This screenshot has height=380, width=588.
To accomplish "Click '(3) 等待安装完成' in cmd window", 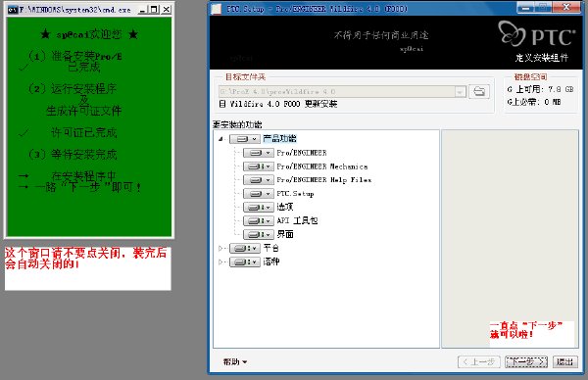I will (x=73, y=154).
